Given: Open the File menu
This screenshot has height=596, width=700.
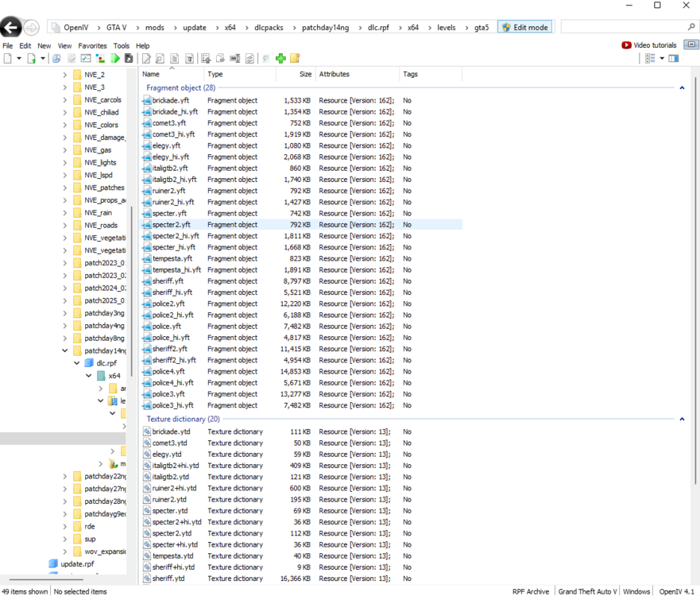Looking at the screenshot, I should (7, 45).
